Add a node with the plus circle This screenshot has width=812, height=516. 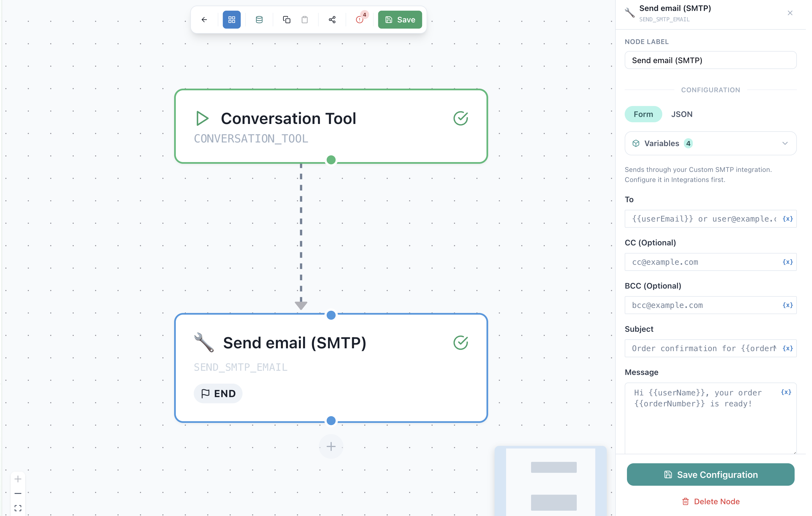(x=331, y=446)
